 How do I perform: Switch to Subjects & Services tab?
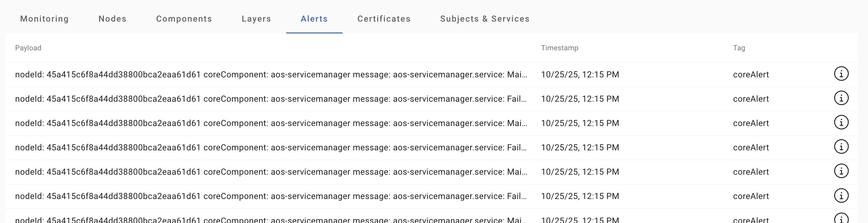point(485,19)
